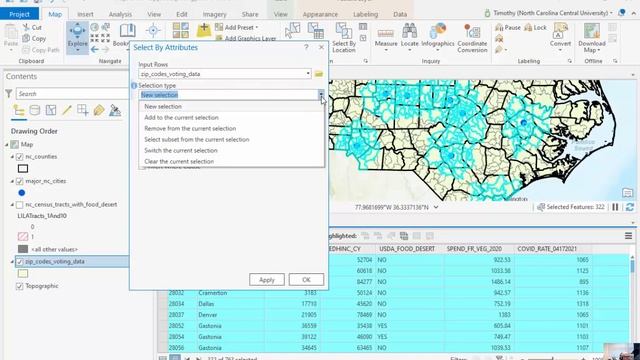Go to previous extent arrow

[x=95, y=49]
